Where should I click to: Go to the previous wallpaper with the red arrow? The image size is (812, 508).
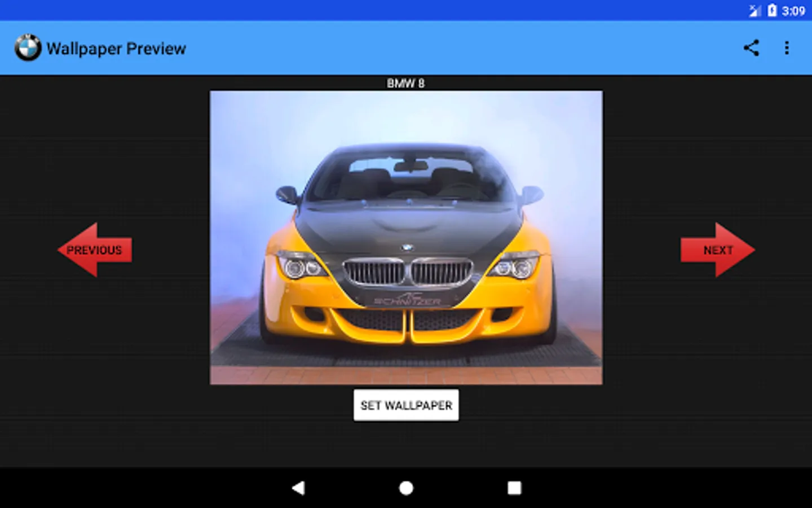94,249
